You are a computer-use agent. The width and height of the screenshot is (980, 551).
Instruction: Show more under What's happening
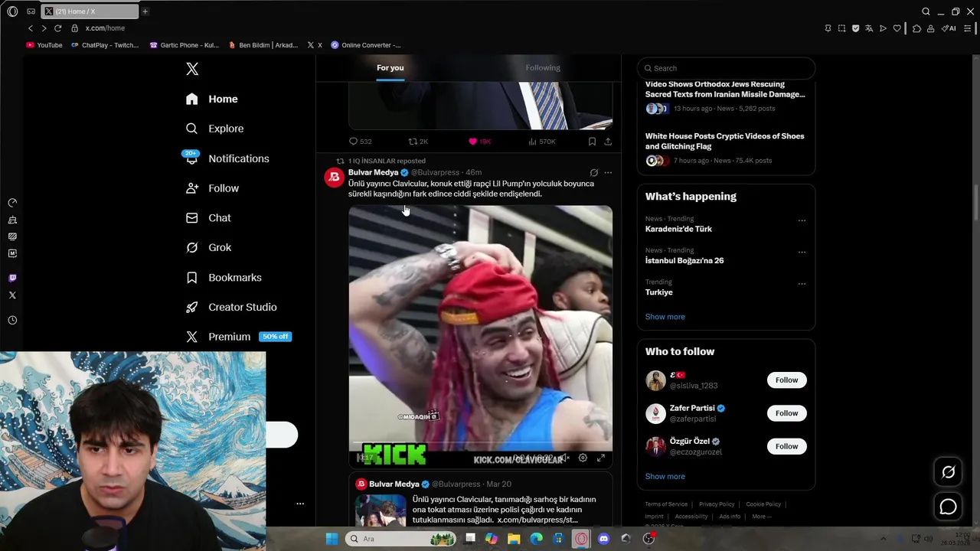pyautogui.click(x=665, y=317)
